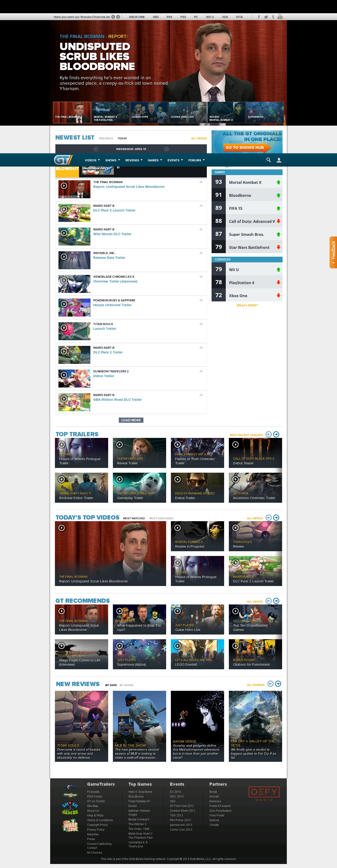The image size is (337, 868).
Task: Click the user account profile icon
Action: [279, 160]
